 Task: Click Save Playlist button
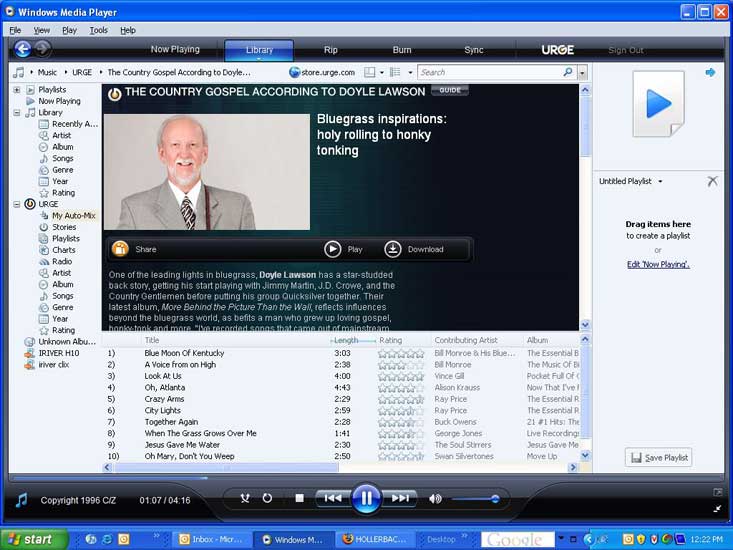tap(659, 457)
